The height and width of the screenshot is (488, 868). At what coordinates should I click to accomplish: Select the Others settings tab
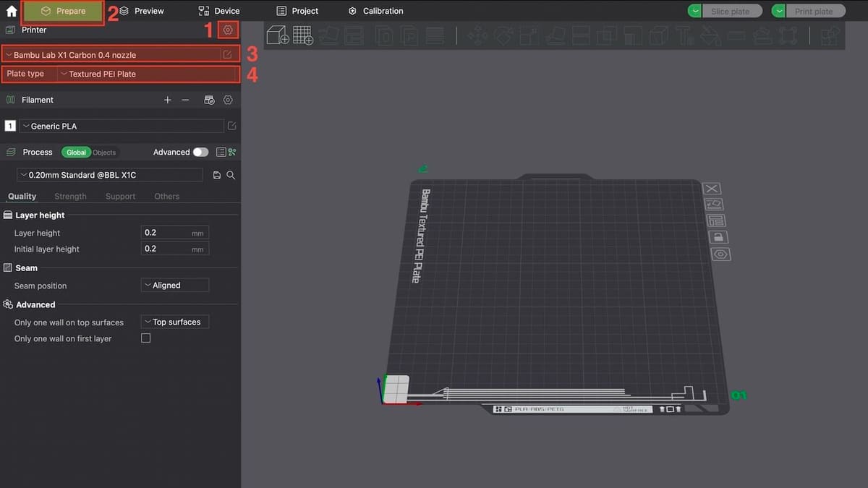(166, 196)
